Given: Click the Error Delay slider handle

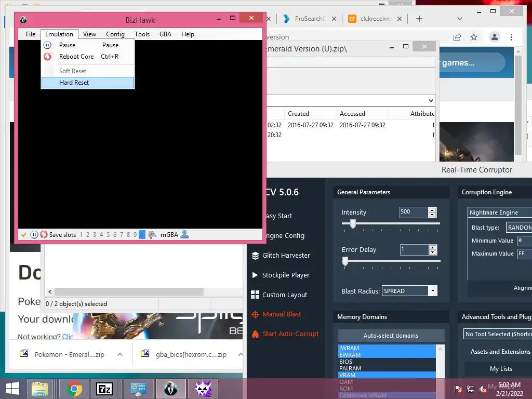Looking at the screenshot, I should click(345, 261).
